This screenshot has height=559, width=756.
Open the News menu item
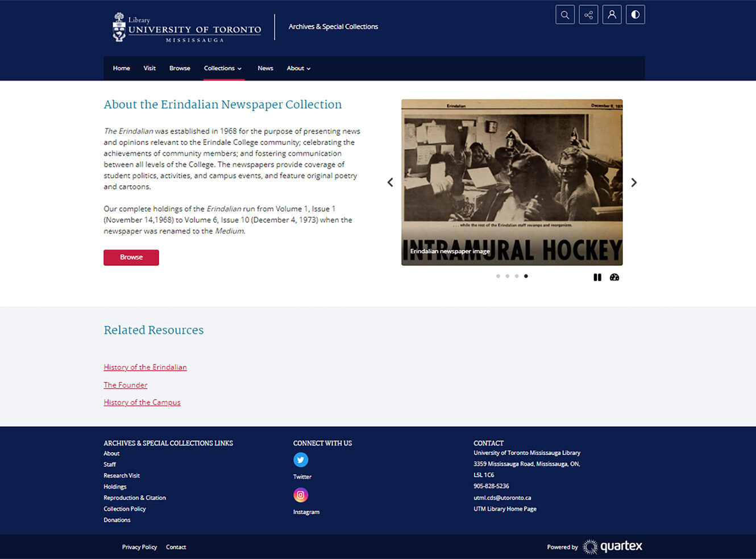pyautogui.click(x=265, y=68)
